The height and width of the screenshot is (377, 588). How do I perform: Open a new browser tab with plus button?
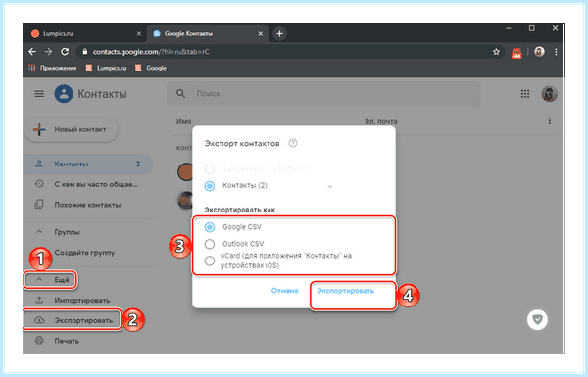(279, 33)
